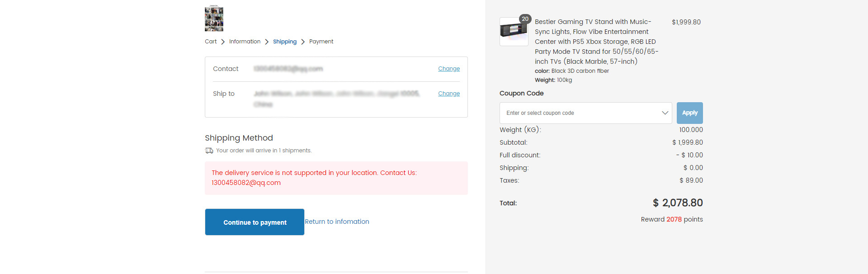
Task: Select the Shipping breadcrumb step
Action: pos(285,42)
